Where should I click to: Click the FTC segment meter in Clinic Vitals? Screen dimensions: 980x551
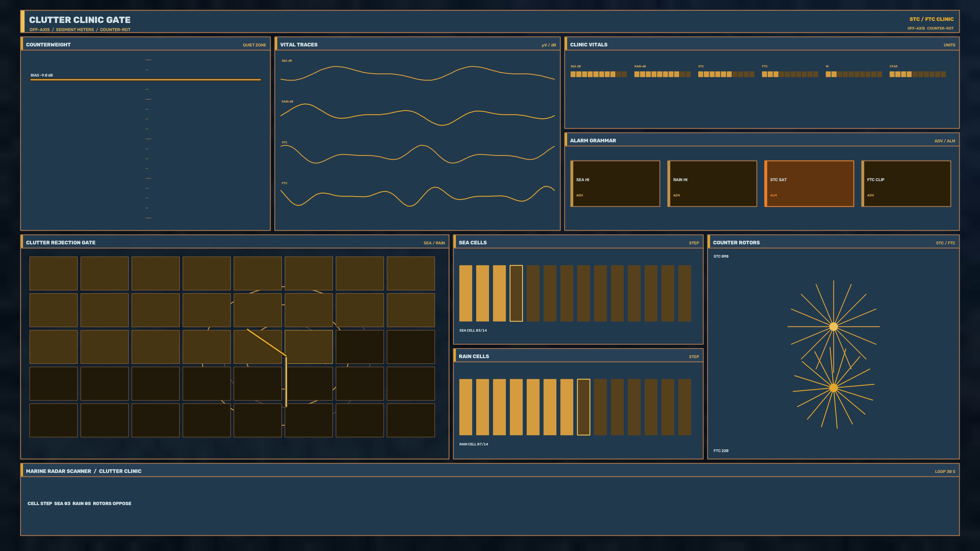[x=790, y=74]
